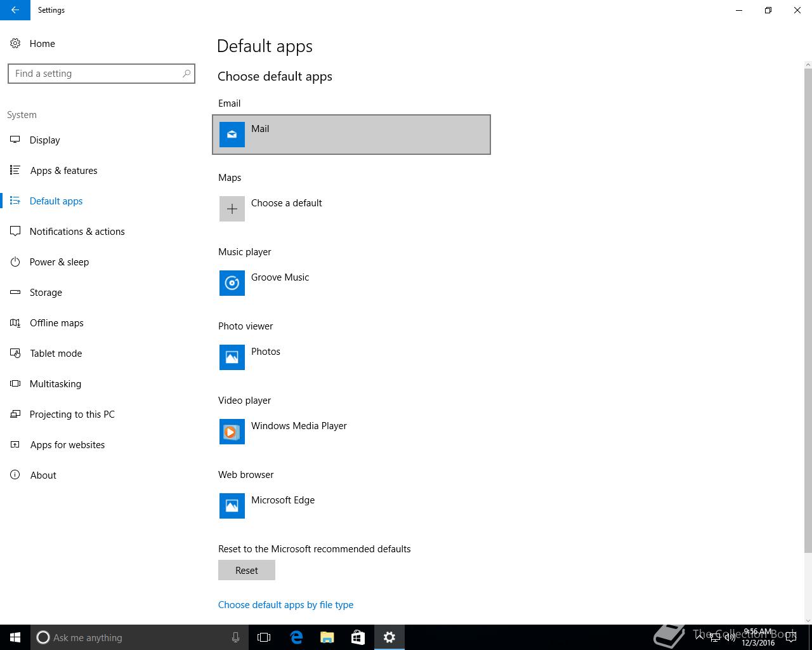This screenshot has width=812, height=650.
Task: Open the Action Center notification icon
Action: click(791, 637)
